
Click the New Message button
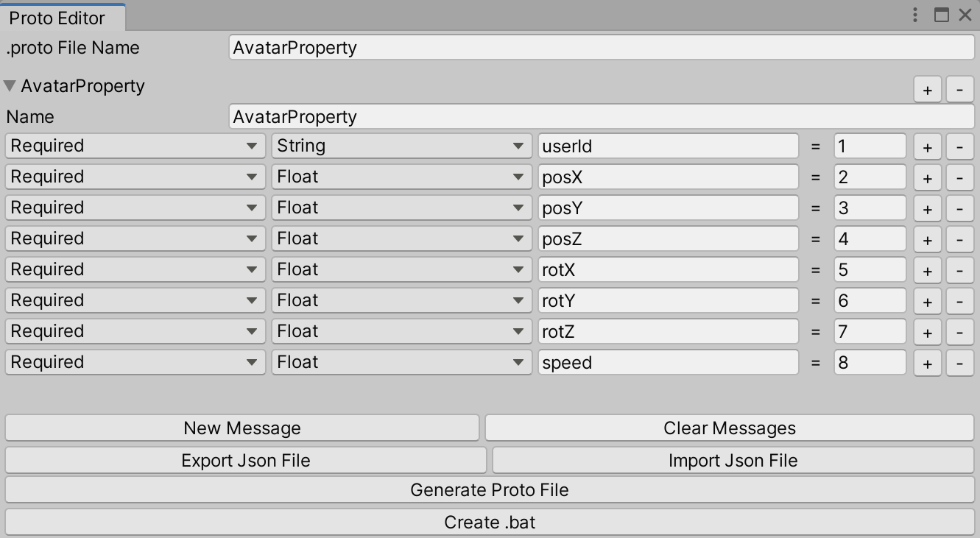tap(244, 428)
